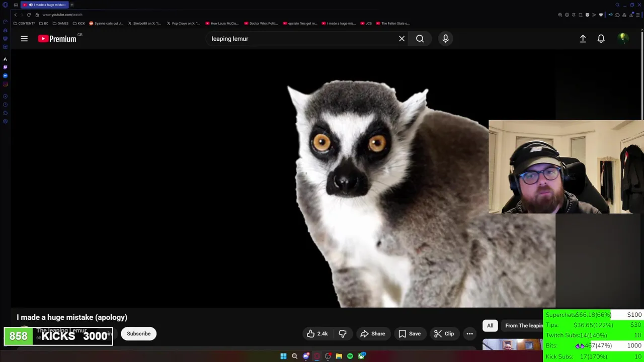The height and width of the screenshot is (362, 644).
Task: Click the youtube.com/watch address bar
Action: (x=62, y=15)
